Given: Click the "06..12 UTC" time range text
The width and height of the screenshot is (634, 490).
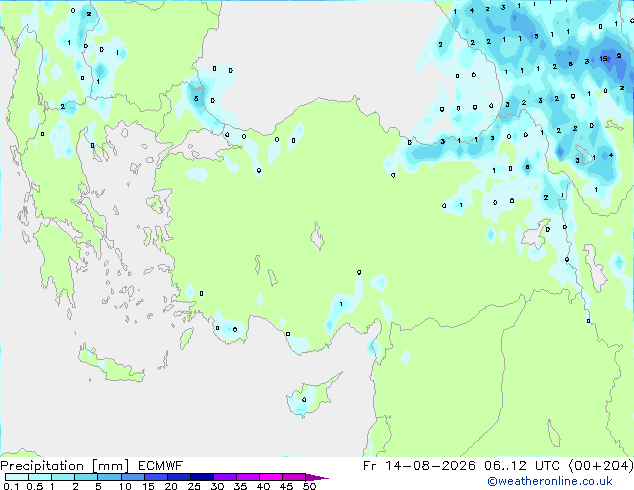Looking at the screenshot, I should [522, 466].
